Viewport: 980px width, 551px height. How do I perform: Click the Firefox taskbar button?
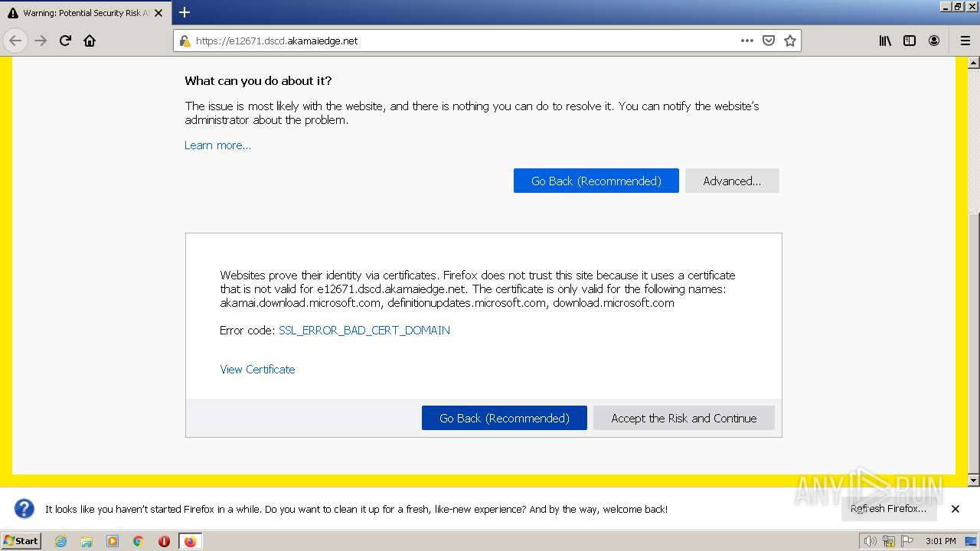pyautogui.click(x=190, y=541)
